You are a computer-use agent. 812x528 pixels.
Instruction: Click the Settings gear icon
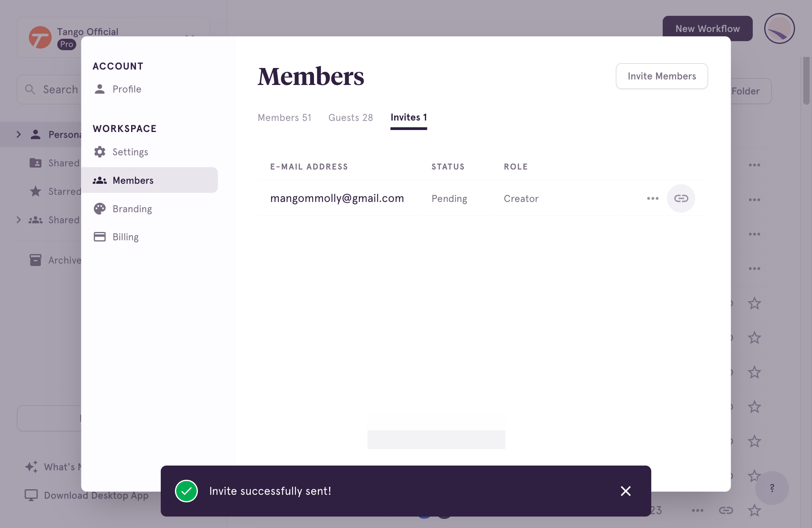click(100, 152)
